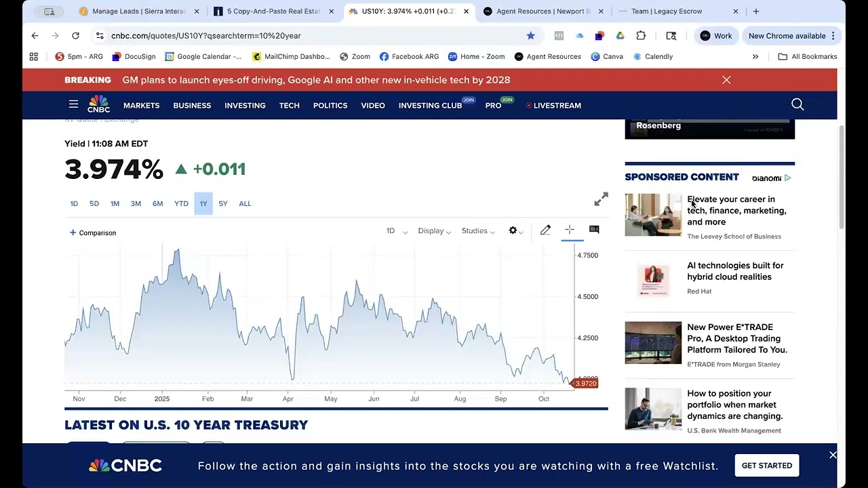
Task: Open the GM eyes-off driving breaking headline
Action: click(x=316, y=80)
